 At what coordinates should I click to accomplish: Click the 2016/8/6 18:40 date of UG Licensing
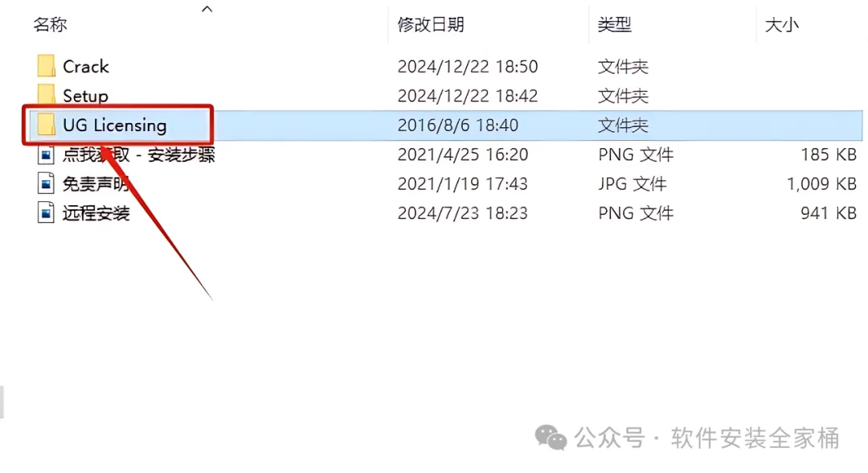[458, 125]
